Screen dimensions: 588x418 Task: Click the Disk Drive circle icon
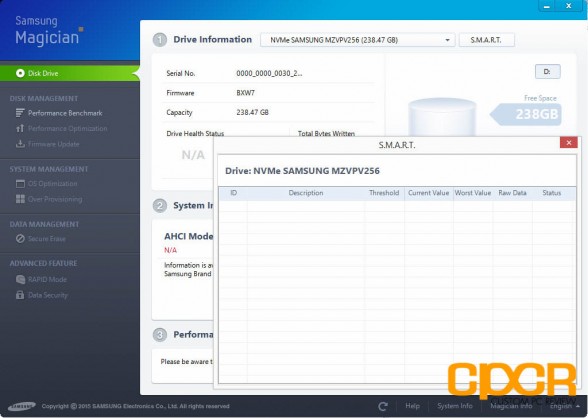pyautogui.click(x=20, y=73)
